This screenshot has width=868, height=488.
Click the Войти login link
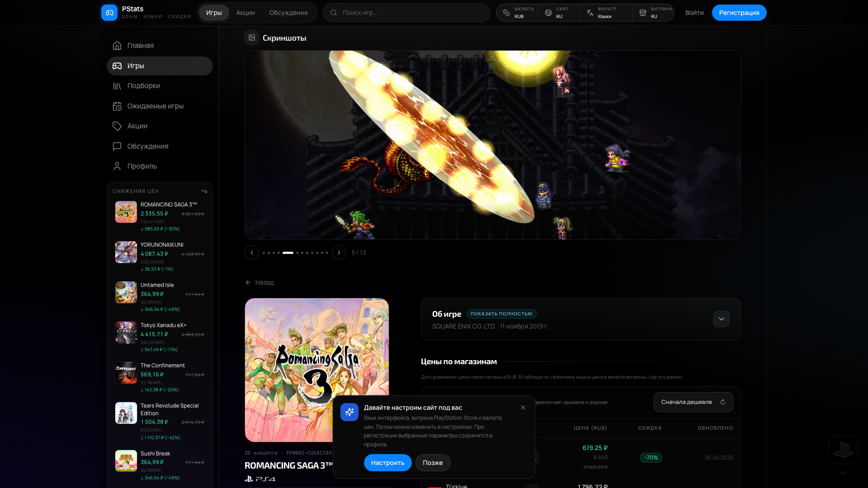(x=694, y=13)
